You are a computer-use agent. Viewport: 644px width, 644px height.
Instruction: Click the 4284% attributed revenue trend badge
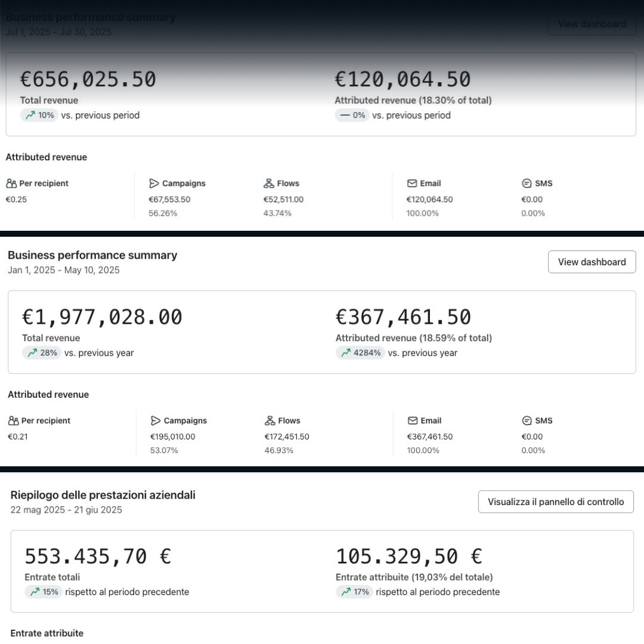(x=360, y=353)
